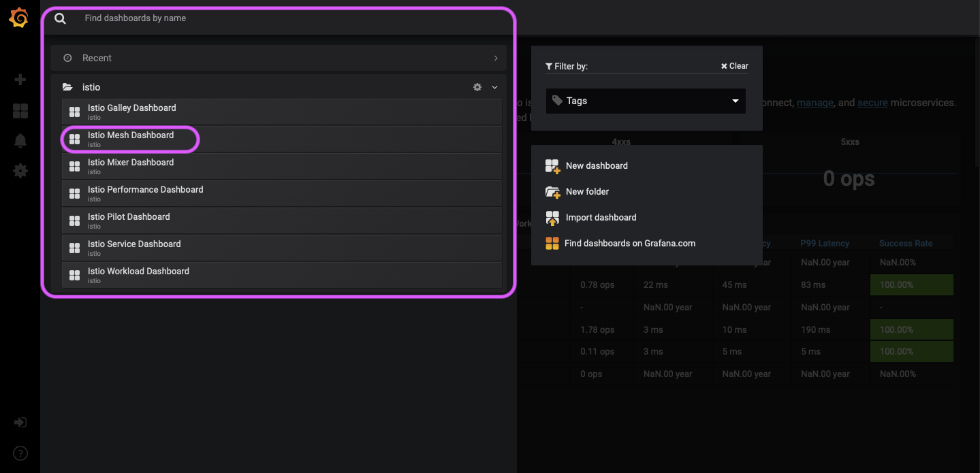Click the Create plus icon in sidebar

click(20, 80)
